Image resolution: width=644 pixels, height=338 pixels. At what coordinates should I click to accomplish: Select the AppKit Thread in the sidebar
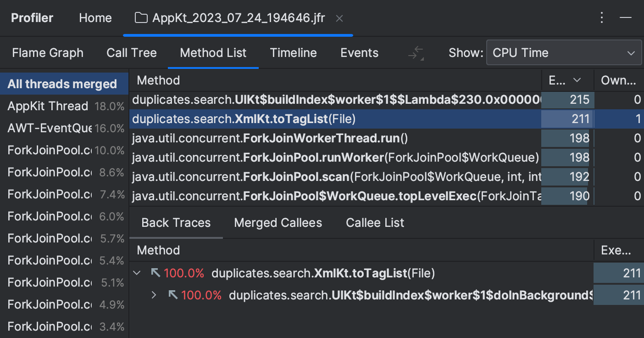point(48,106)
